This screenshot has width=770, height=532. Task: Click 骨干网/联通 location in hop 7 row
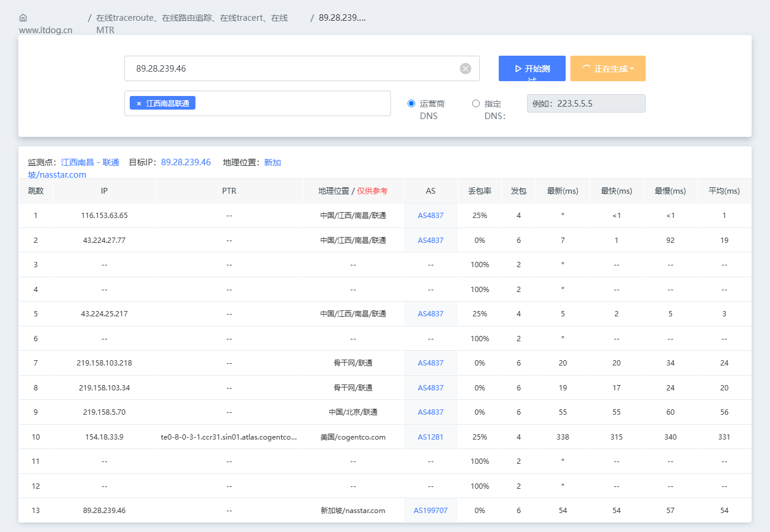click(x=353, y=363)
